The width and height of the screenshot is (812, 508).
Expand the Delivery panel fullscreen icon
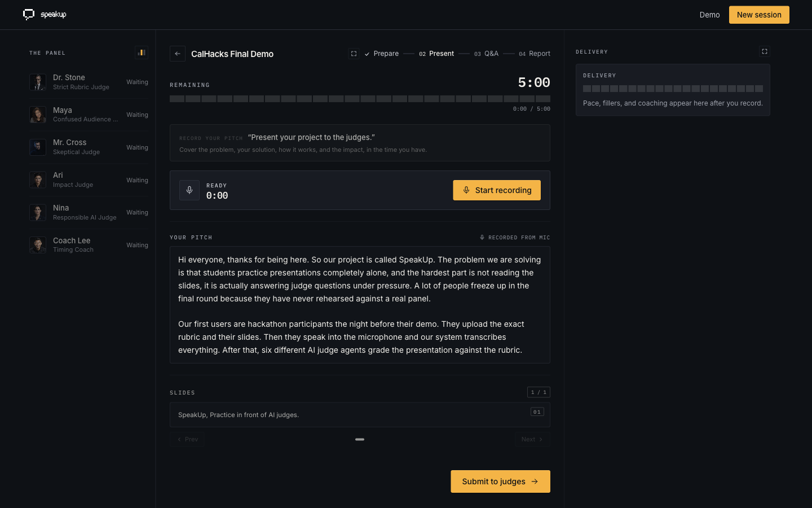tap(765, 51)
